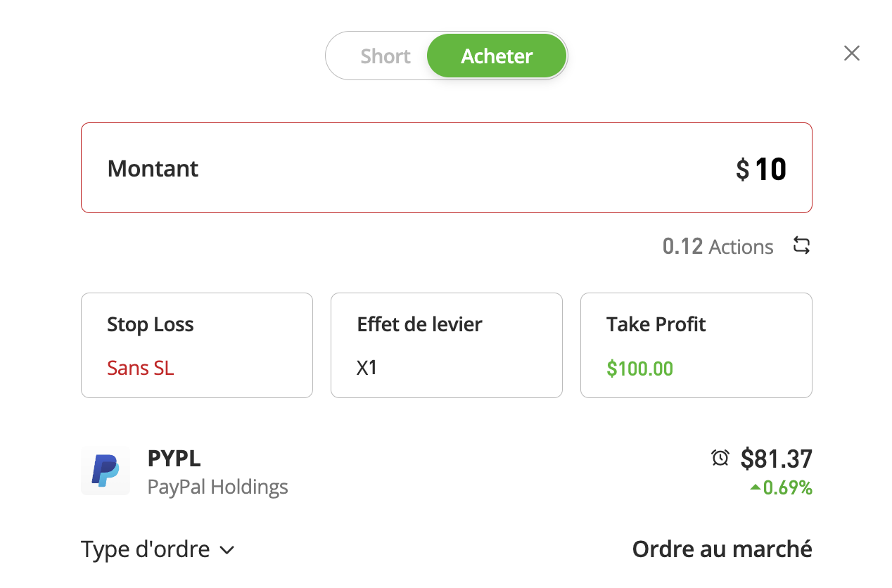
Task: Expand the Type d'ordre dropdown
Action: coord(158,549)
